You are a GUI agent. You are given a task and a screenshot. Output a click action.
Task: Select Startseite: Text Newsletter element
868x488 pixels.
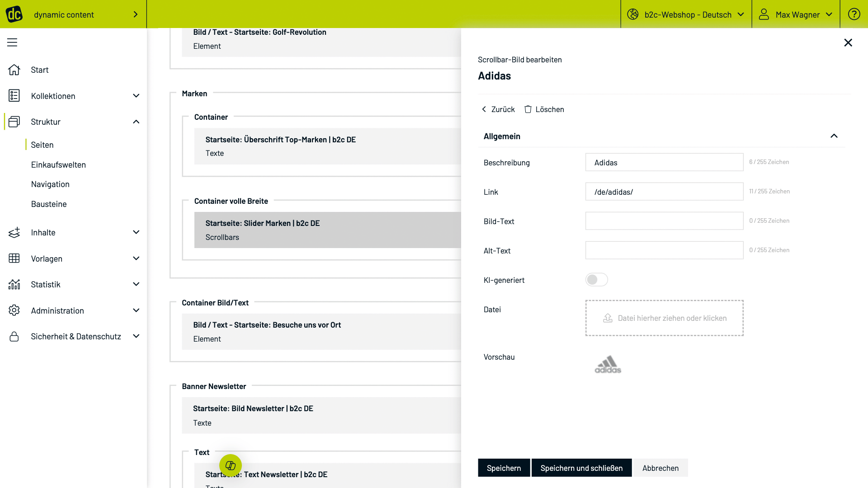tap(328, 475)
